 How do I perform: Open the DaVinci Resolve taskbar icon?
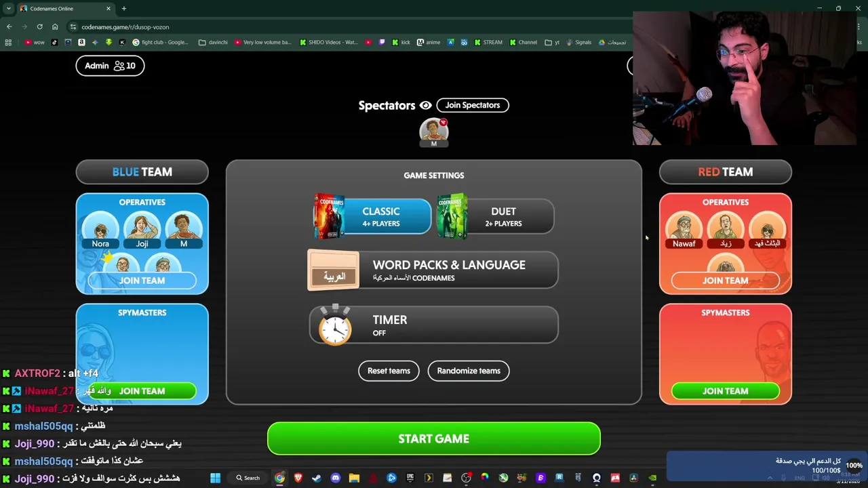point(633,478)
